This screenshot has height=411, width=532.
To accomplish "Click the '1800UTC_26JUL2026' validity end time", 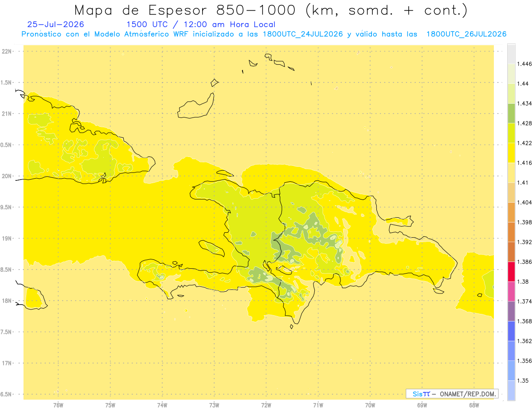I will pyautogui.click(x=466, y=34).
